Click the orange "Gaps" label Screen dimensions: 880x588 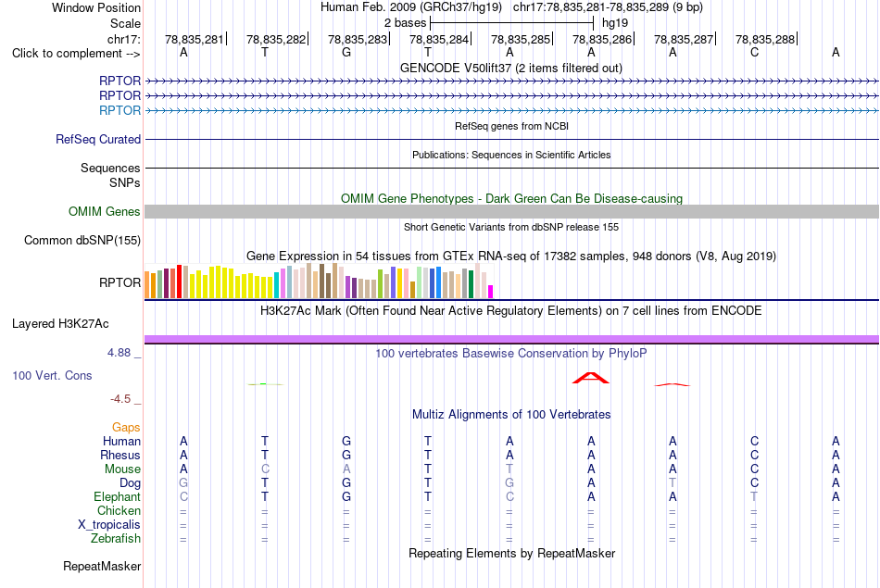click(x=126, y=428)
